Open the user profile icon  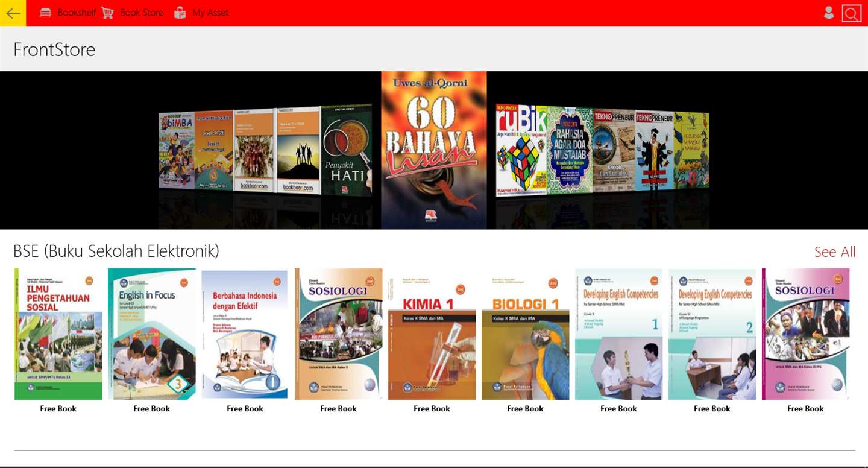tap(829, 13)
